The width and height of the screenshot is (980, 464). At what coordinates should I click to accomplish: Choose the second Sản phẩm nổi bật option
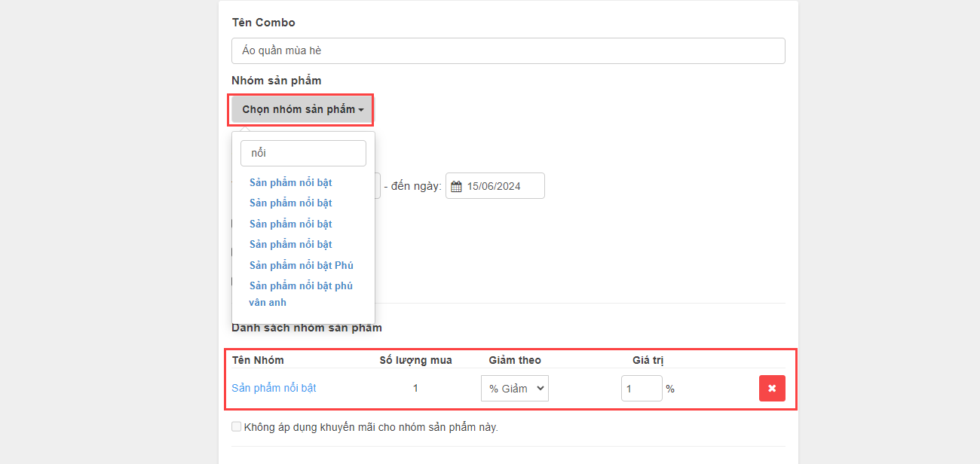[290, 203]
